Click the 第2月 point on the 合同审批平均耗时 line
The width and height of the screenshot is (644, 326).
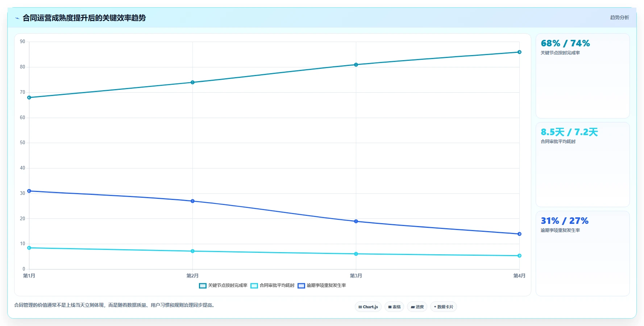point(192,251)
